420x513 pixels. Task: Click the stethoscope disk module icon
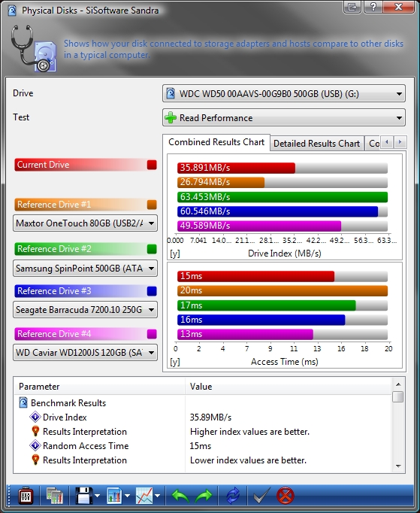34,49
